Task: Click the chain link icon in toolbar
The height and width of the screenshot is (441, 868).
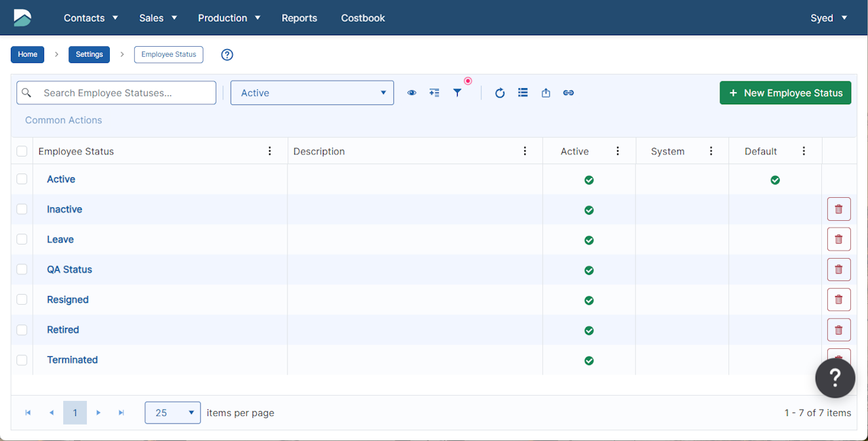Action: [568, 93]
